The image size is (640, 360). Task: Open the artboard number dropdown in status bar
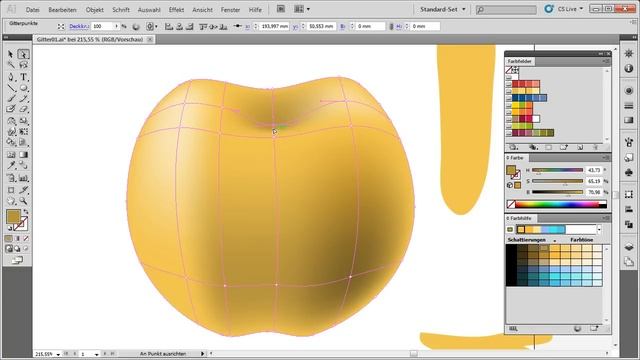pos(96,354)
